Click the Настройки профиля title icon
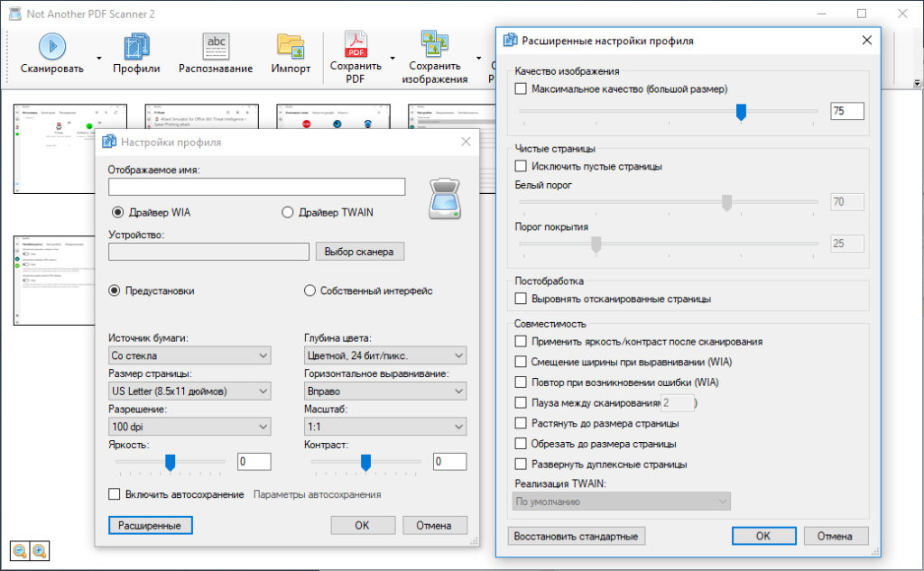This screenshot has height=571, width=924. pyautogui.click(x=109, y=142)
